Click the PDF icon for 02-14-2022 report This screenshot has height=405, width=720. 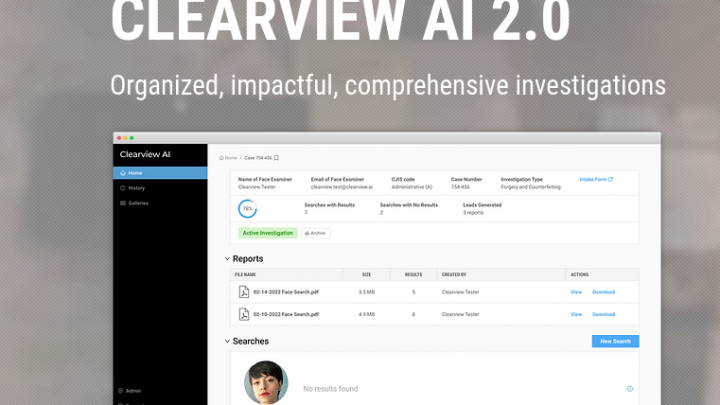pyautogui.click(x=244, y=292)
